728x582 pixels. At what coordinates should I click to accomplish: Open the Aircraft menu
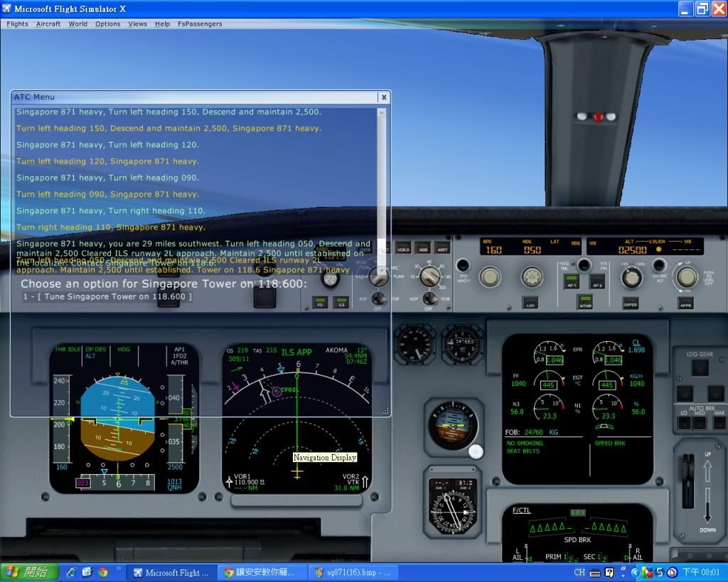pos(48,23)
